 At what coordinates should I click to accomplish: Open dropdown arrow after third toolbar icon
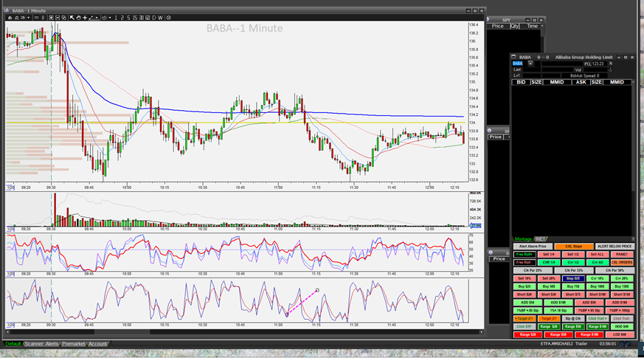[x=28, y=18]
